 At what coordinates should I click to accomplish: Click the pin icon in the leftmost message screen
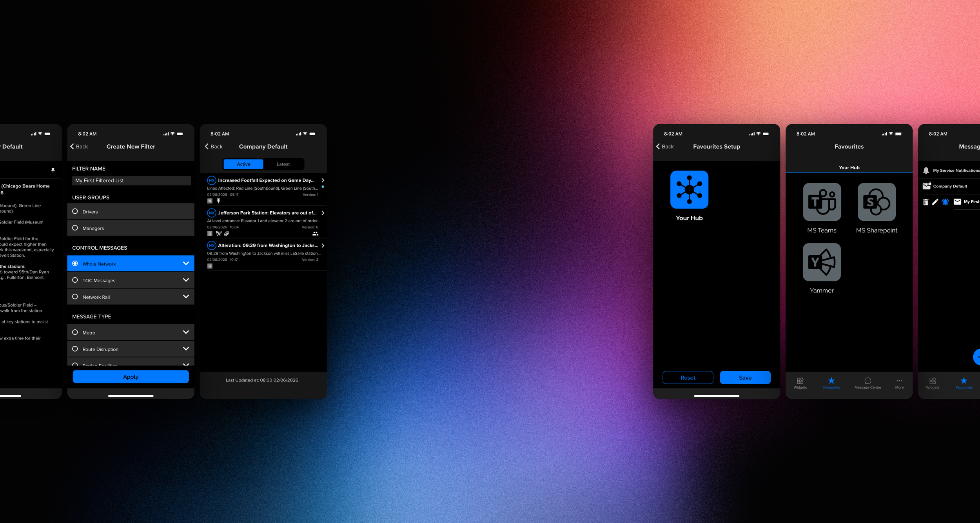point(53,170)
